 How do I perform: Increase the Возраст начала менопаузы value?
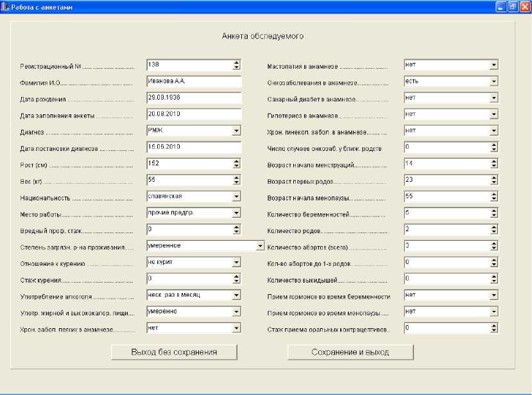[x=493, y=193]
